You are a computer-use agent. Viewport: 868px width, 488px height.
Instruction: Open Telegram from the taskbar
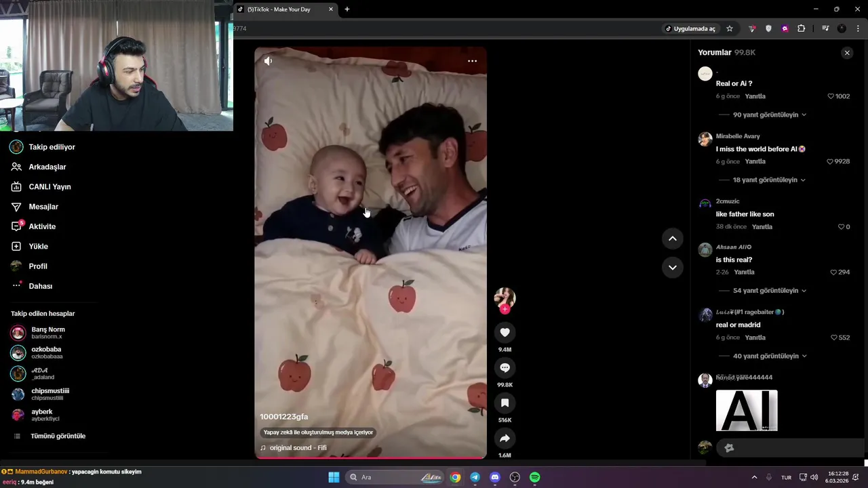tap(475, 477)
